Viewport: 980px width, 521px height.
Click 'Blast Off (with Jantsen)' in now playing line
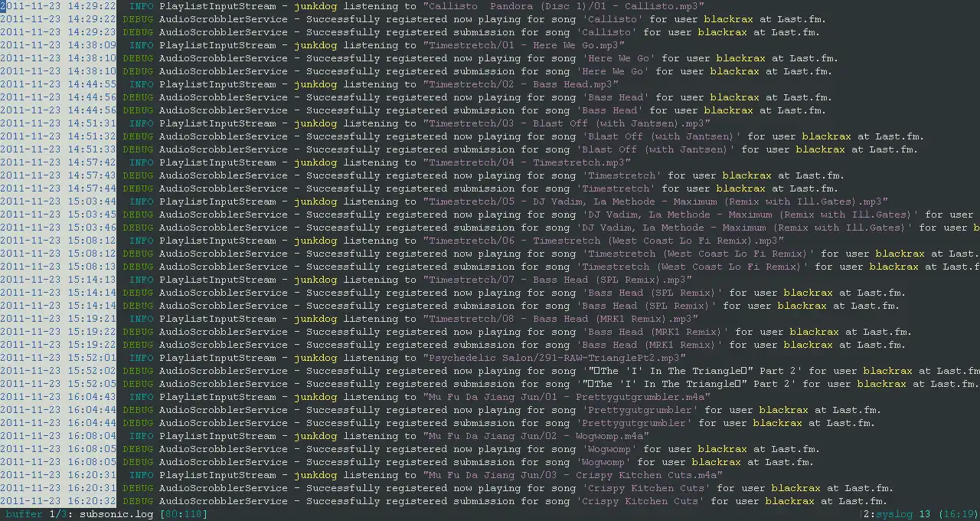(x=661, y=136)
